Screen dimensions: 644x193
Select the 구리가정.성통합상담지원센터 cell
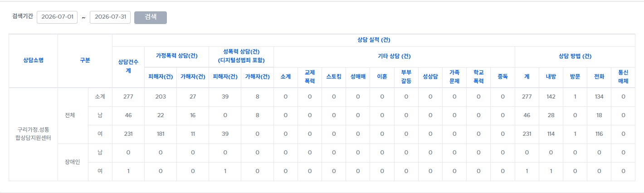coord(34,134)
